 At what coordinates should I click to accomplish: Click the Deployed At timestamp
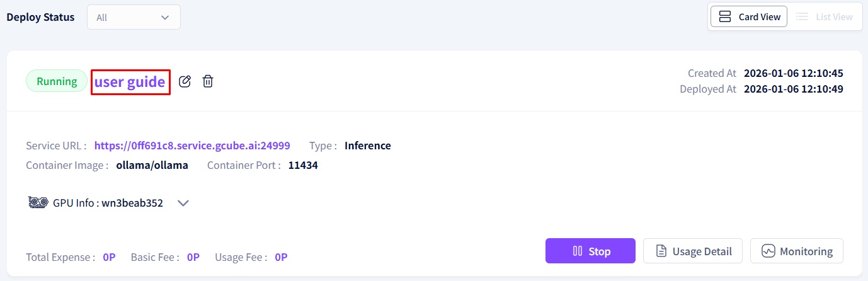click(793, 89)
